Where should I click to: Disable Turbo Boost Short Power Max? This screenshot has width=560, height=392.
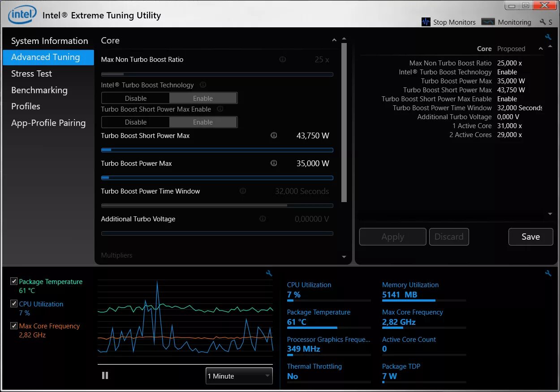(x=136, y=122)
